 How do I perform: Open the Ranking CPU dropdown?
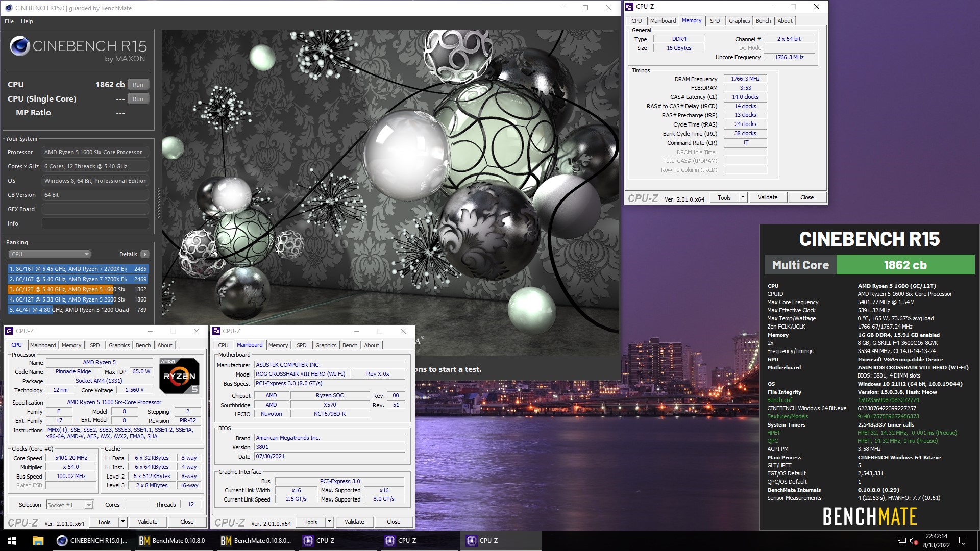coord(50,254)
